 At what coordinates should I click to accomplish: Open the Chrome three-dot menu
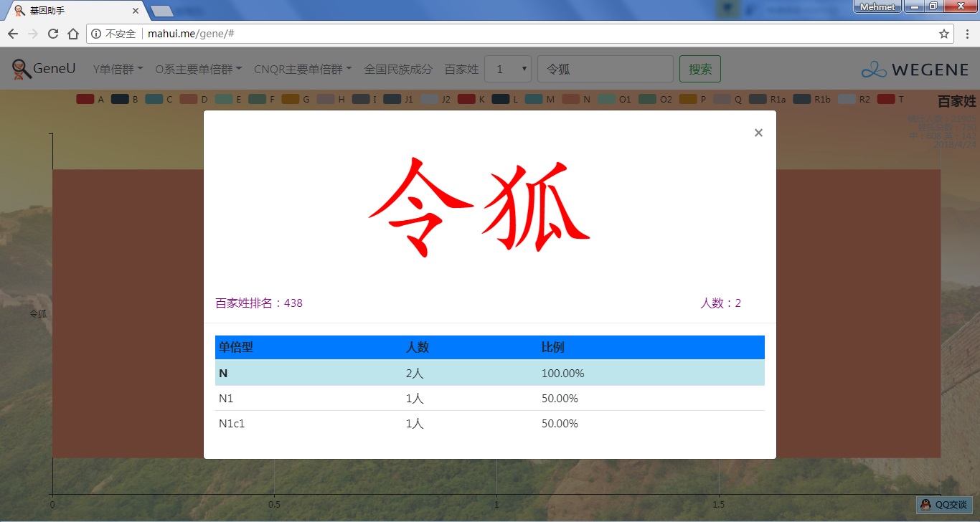pos(966,34)
